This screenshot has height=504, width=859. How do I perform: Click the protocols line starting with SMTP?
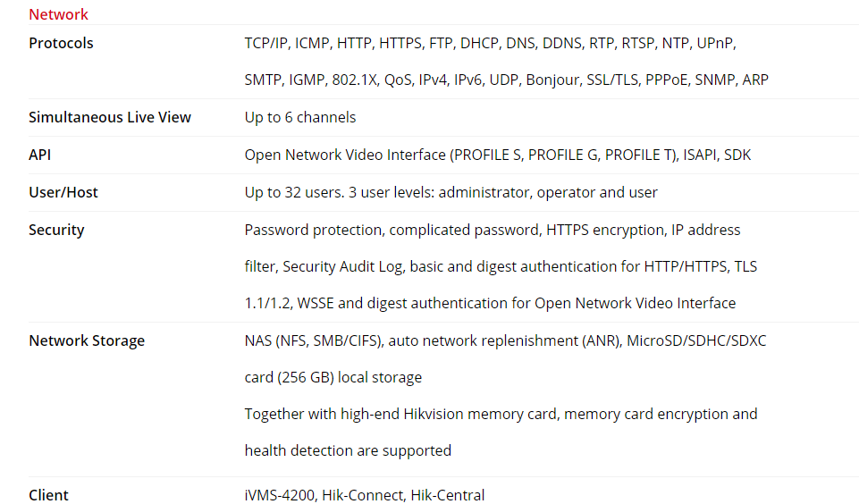[506, 80]
